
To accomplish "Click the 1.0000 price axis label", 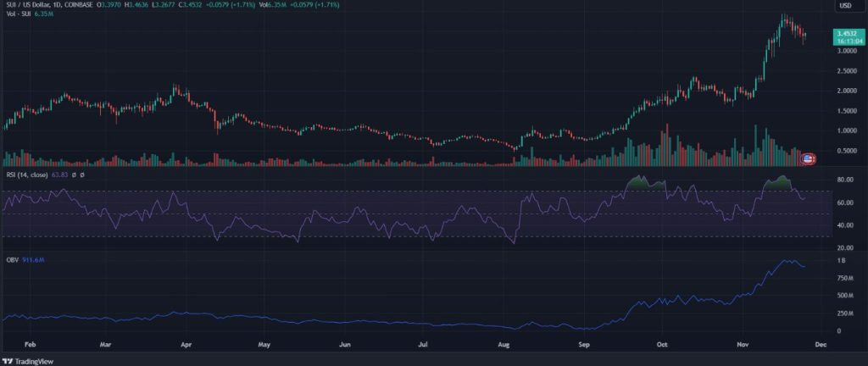I will point(847,131).
